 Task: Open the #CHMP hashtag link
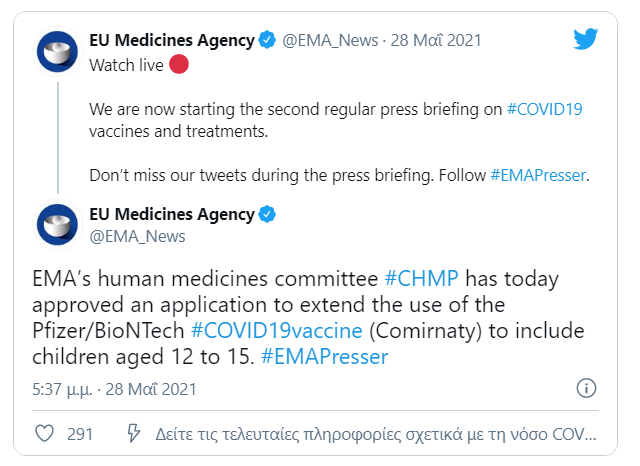coord(421,279)
